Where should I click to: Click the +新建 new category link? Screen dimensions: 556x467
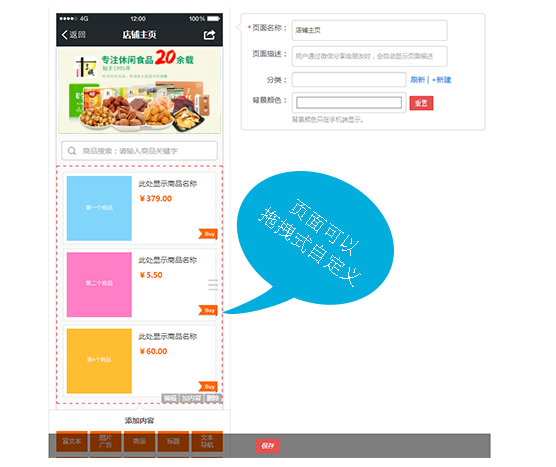coord(441,80)
